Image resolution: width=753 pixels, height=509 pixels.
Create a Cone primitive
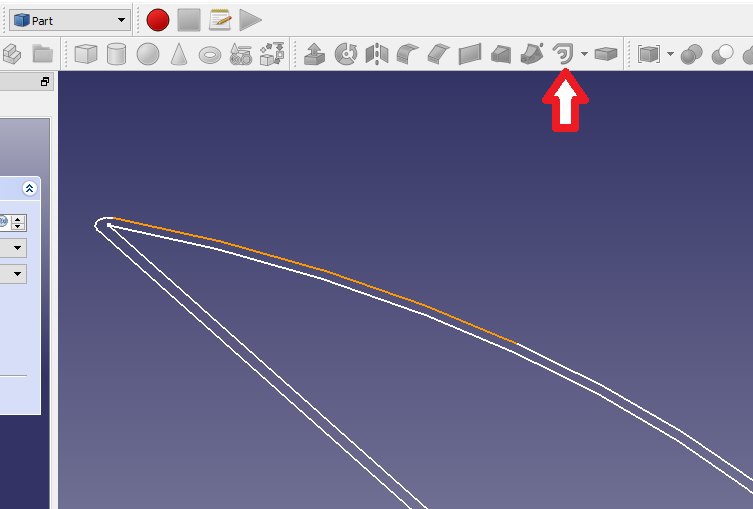point(179,54)
